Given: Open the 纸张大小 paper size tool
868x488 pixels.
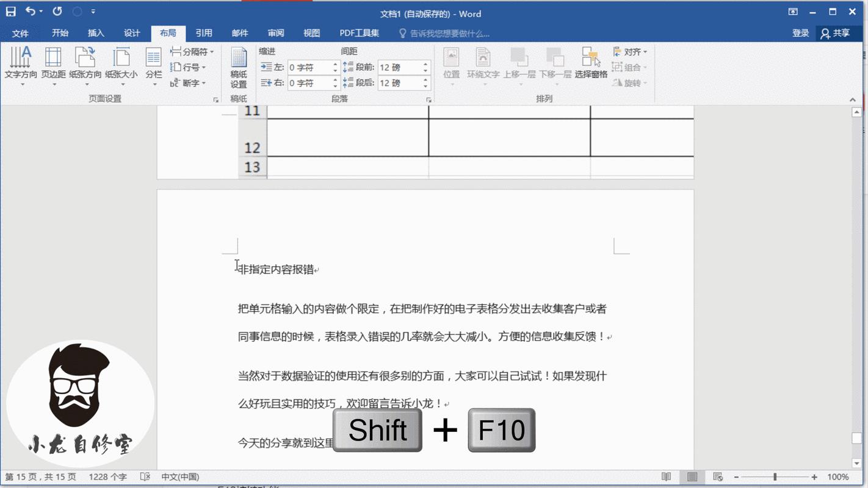Looking at the screenshot, I should [121, 66].
